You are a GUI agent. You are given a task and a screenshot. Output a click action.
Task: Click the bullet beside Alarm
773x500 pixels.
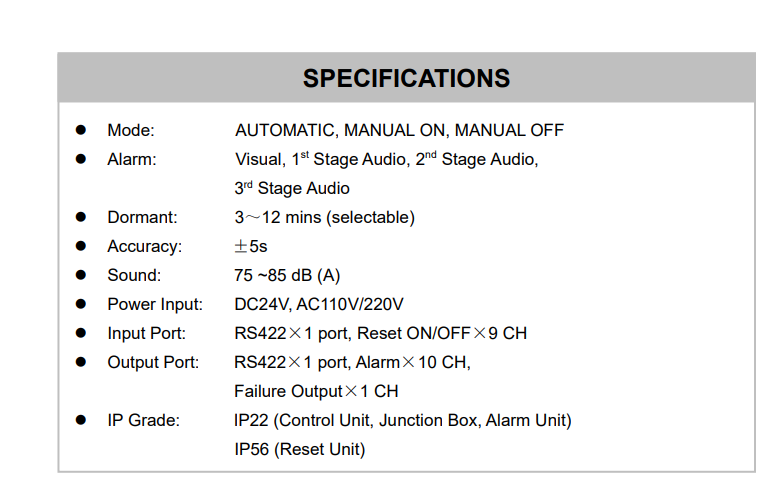pos(81,159)
